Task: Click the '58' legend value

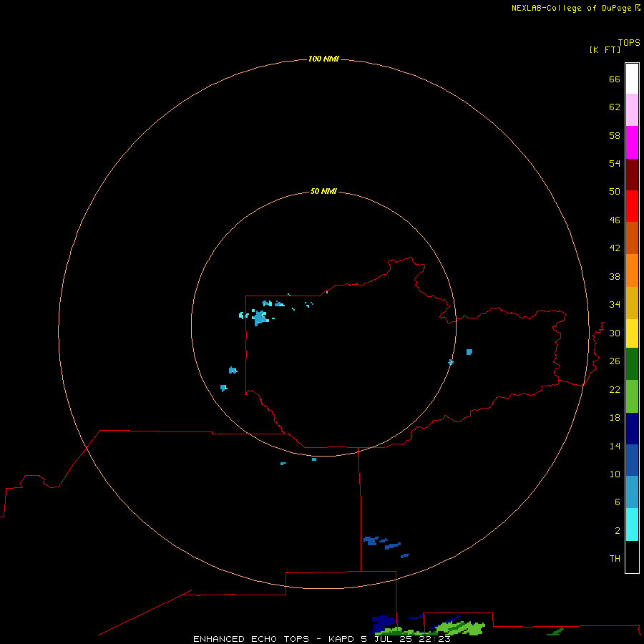Action: pos(615,135)
